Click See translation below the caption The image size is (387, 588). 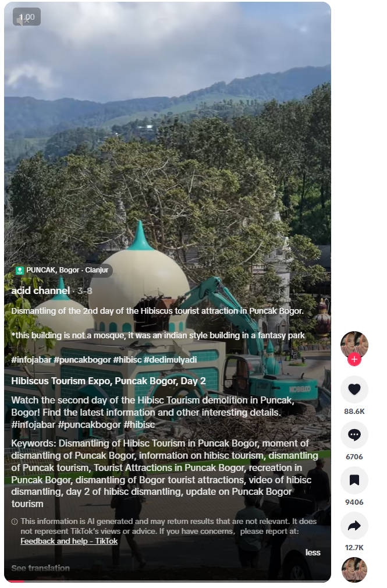(41, 568)
